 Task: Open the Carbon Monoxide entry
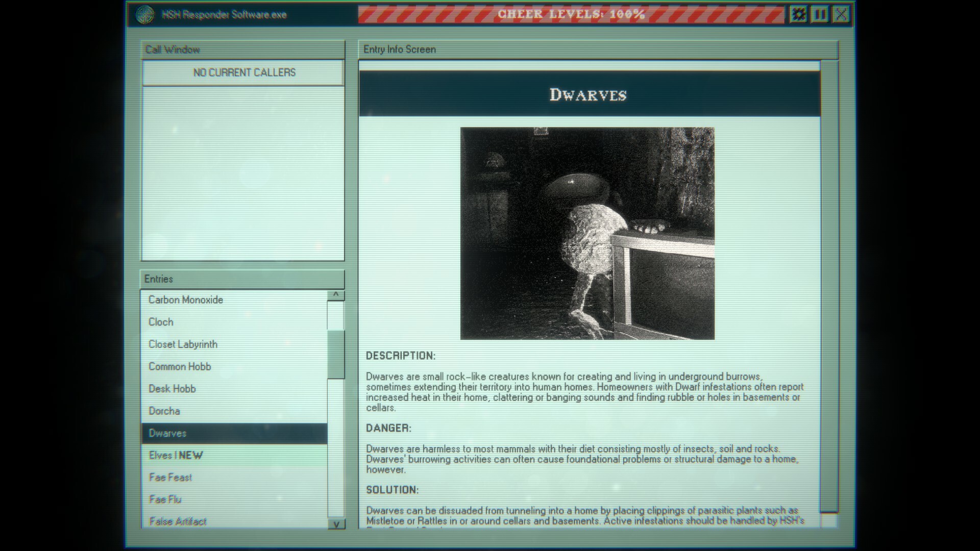click(x=185, y=300)
